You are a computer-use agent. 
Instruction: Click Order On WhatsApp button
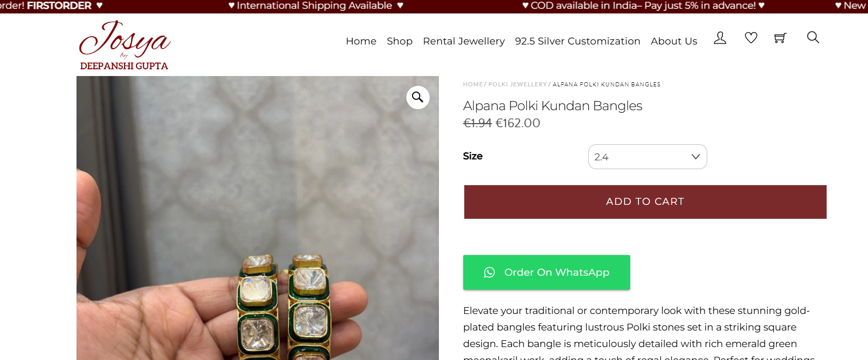tap(556, 273)
